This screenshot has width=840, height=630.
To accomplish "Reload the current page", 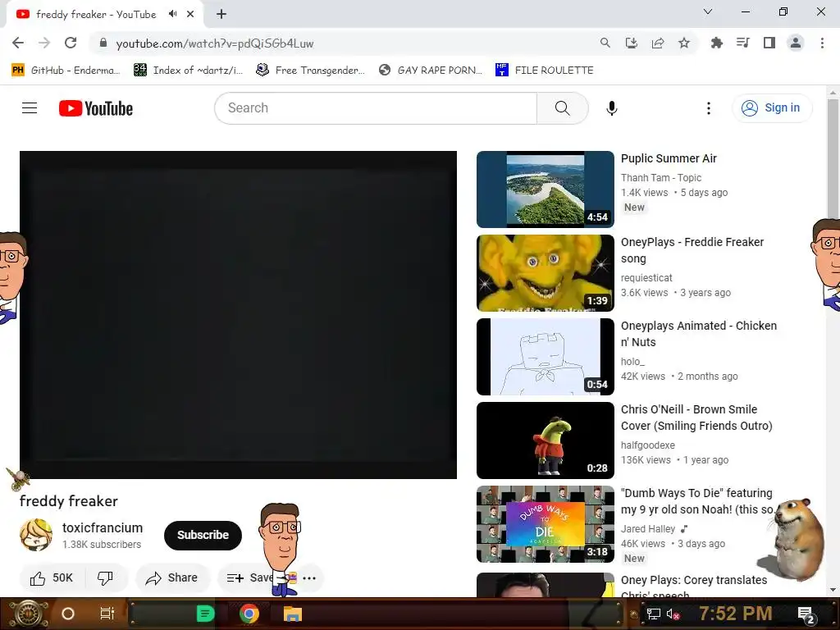I will click(x=71, y=43).
